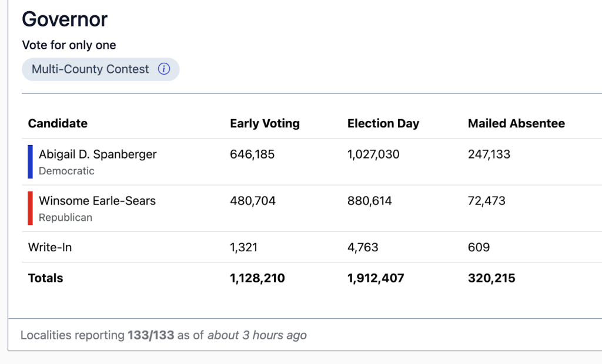This screenshot has height=364, width=602.
Task: Click the blue Democratic color bar
Action: pyautogui.click(x=30, y=161)
